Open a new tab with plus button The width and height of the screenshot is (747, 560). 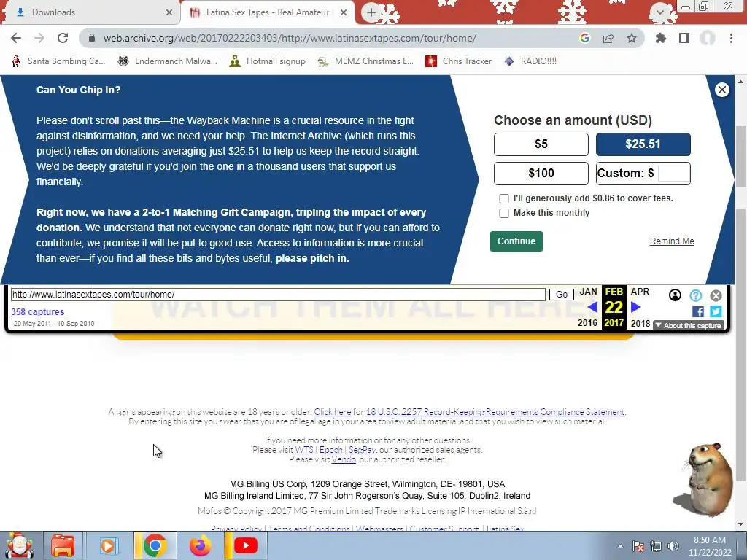pos(371,12)
